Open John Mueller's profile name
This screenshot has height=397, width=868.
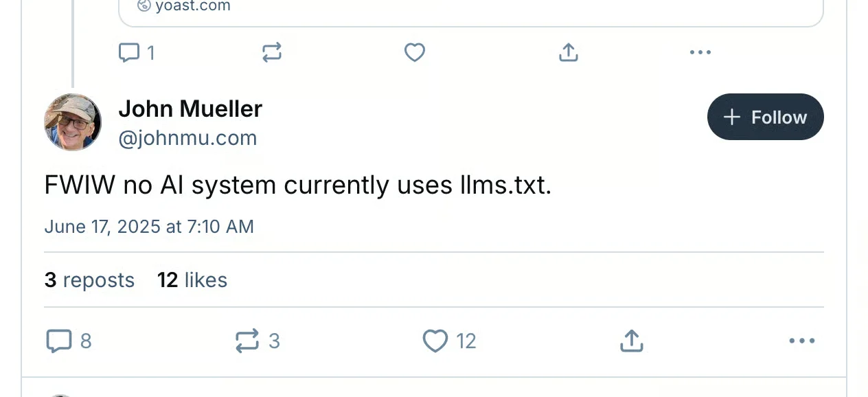click(x=190, y=109)
